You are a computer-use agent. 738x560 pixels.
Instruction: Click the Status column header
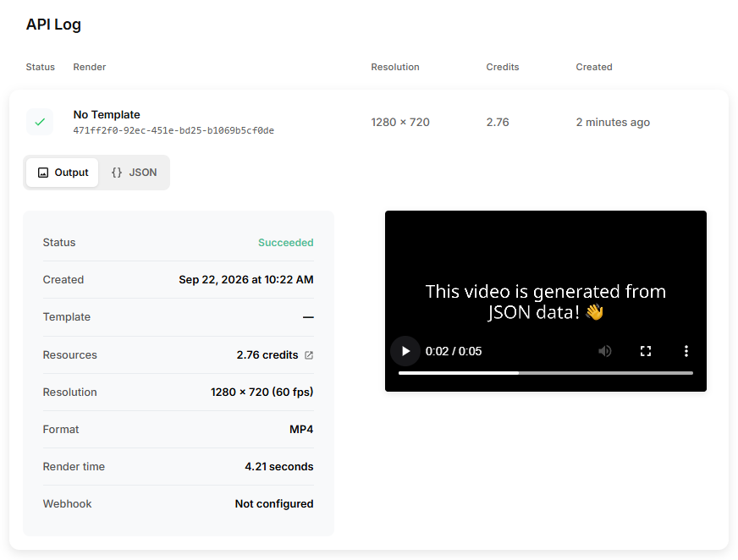tap(40, 68)
